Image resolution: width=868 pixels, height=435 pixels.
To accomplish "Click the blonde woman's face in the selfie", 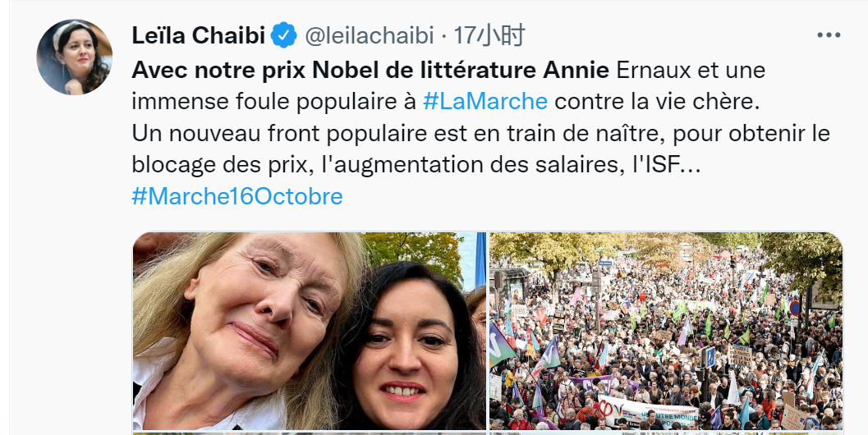I will coord(260,310).
